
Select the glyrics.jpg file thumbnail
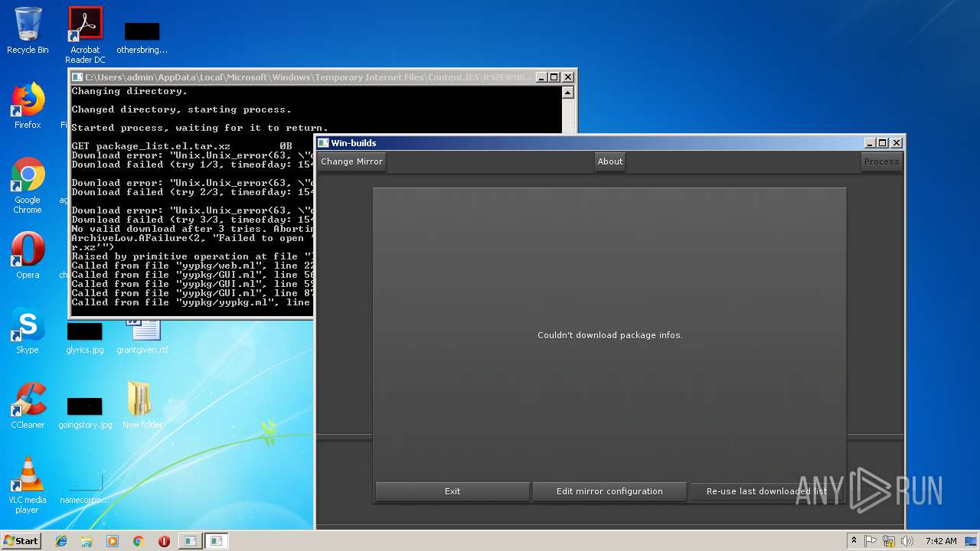point(84,338)
